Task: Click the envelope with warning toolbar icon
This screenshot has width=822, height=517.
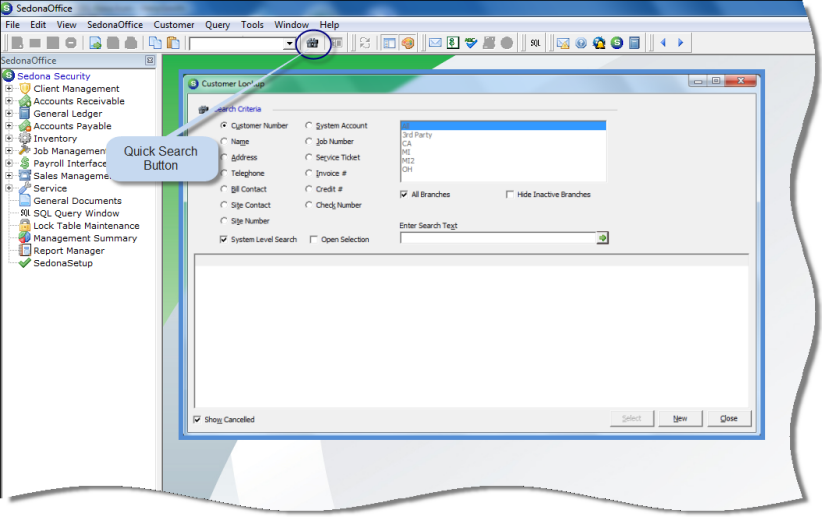Action: click(x=563, y=43)
